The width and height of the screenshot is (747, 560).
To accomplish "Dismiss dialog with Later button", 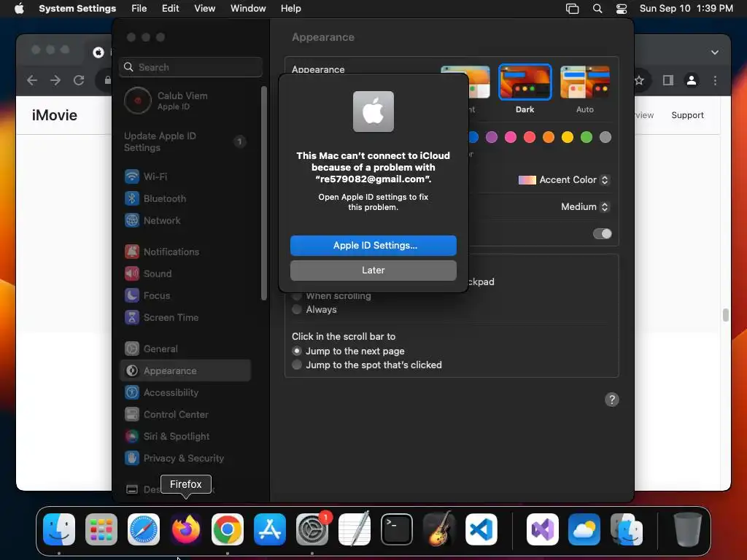I will pyautogui.click(x=373, y=271).
